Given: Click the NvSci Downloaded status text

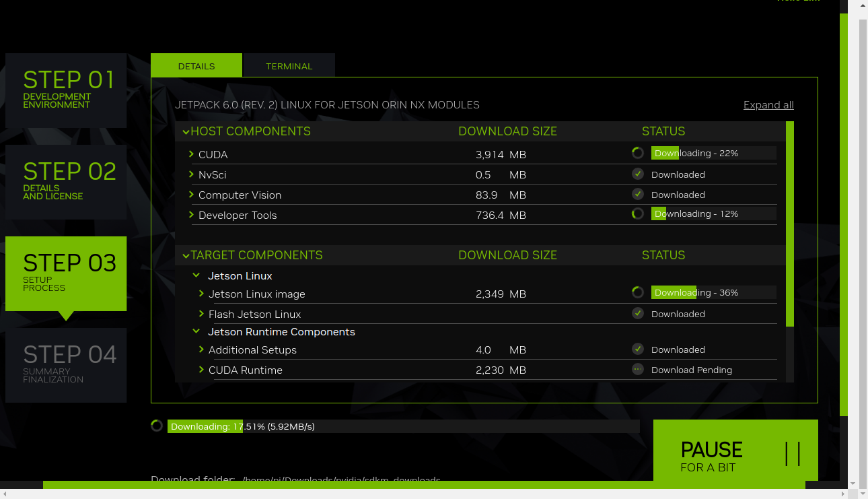Looking at the screenshot, I should pos(678,174).
